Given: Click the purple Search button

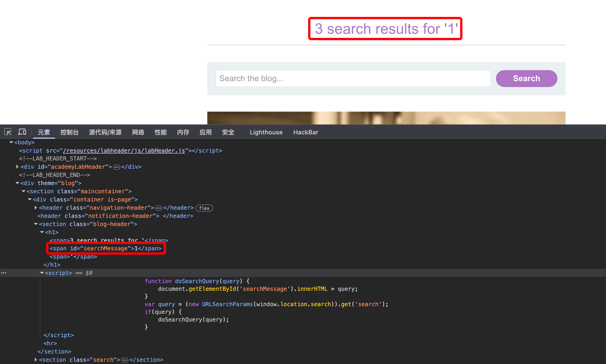Looking at the screenshot, I should [x=526, y=78].
